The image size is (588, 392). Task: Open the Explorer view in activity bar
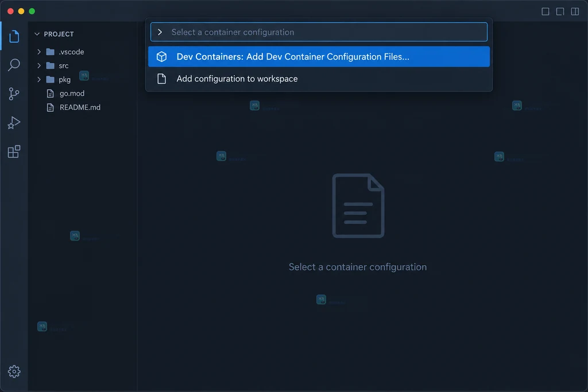point(14,36)
